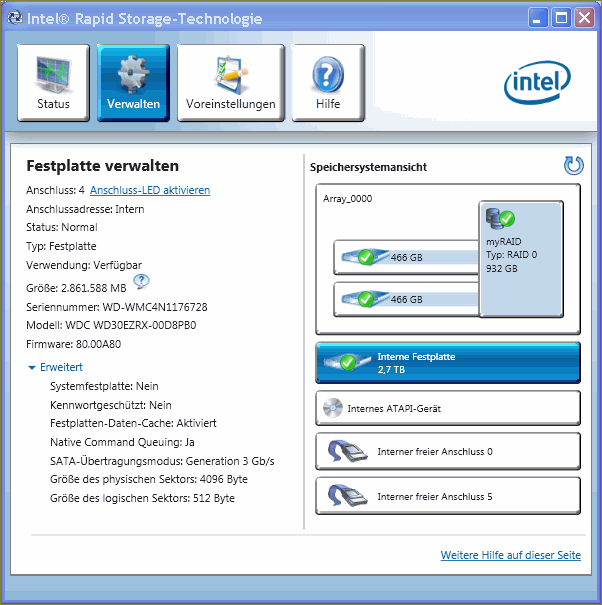Click the Speichersystemansicht heading
The width and height of the screenshot is (602, 605).
coord(368,167)
